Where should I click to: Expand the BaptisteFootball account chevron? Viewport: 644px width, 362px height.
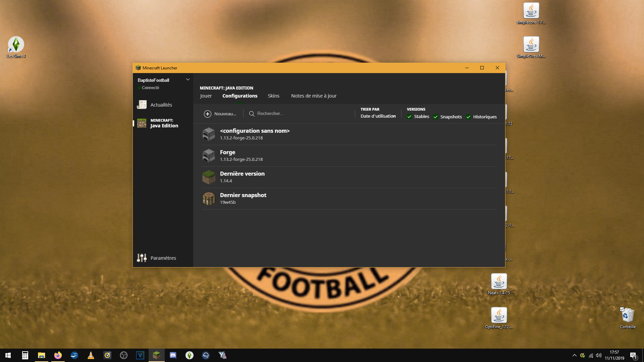[x=188, y=80]
